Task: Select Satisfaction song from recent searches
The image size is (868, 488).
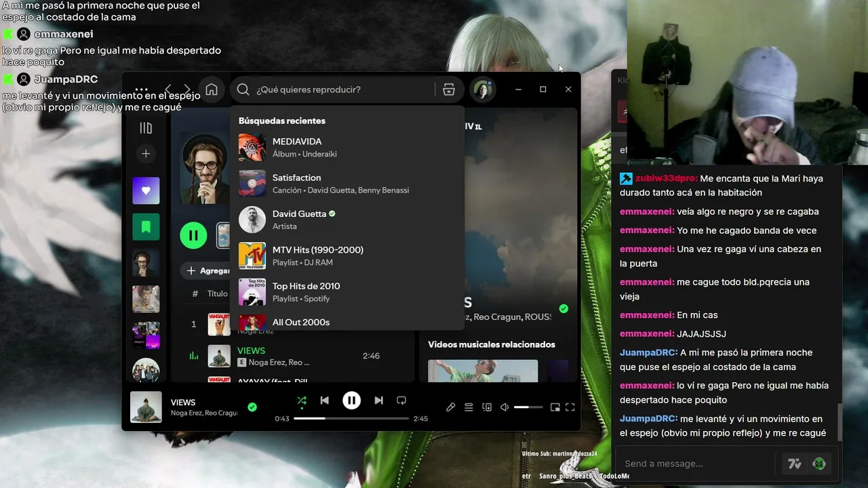Action: click(x=347, y=183)
